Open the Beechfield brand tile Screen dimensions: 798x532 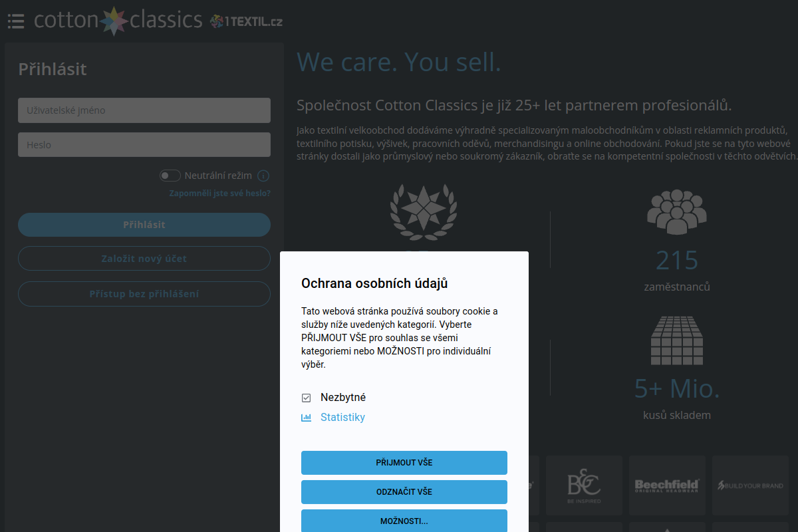(x=667, y=485)
